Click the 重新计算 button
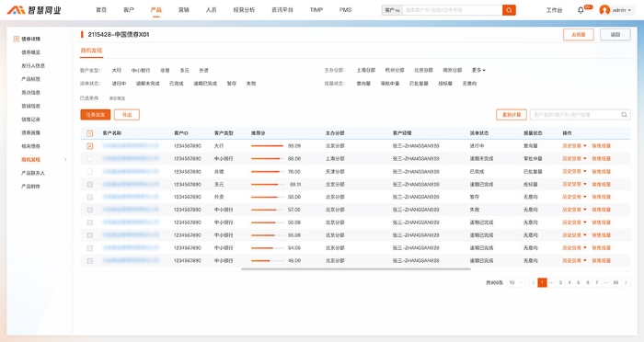Viewport: 644px width, 342px height. 512,115
